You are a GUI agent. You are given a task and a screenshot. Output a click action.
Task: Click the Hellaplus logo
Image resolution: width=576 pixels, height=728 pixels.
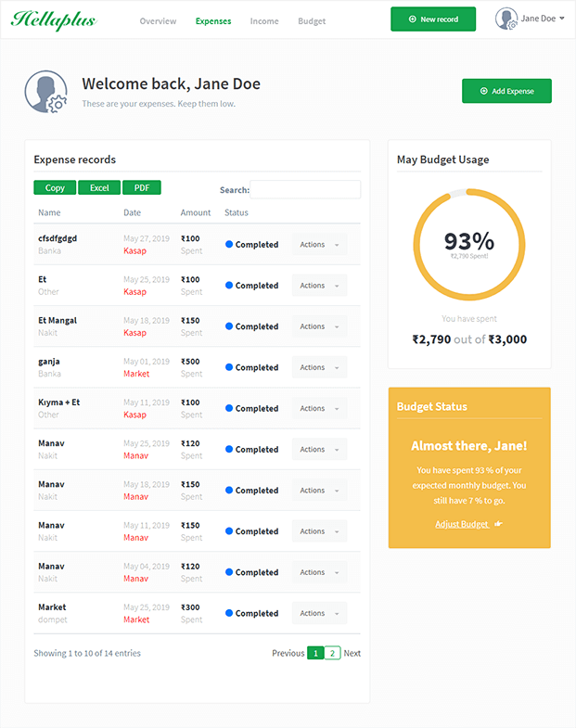(x=54, y=19)
